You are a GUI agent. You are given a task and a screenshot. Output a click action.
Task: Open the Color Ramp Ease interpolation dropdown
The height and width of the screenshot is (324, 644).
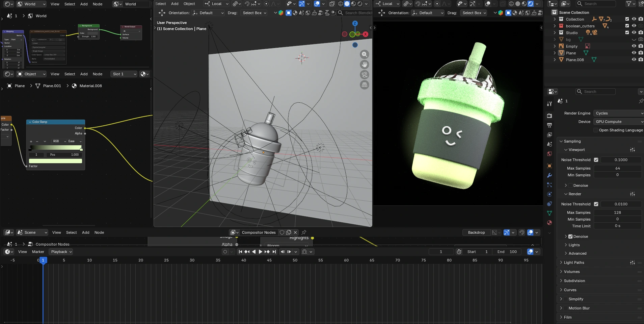point(75,141)
